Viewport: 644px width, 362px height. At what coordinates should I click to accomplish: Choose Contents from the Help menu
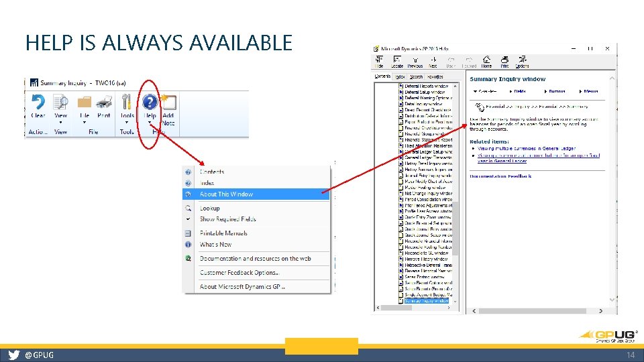[x=256, y=172]
